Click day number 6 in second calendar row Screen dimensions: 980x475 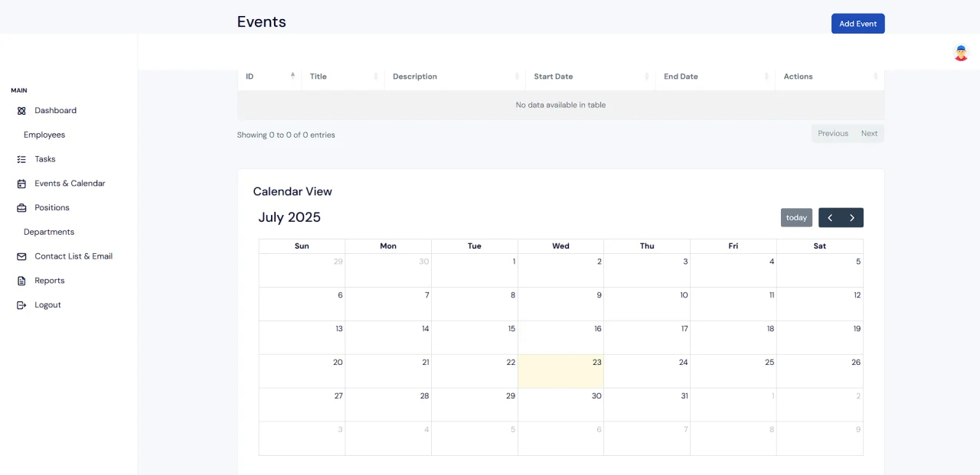point(340,295)
